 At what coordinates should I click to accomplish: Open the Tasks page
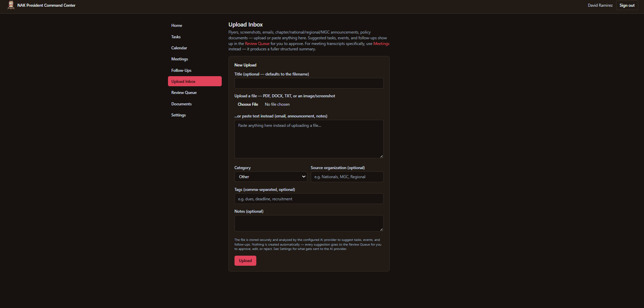(x=195, y=37)
